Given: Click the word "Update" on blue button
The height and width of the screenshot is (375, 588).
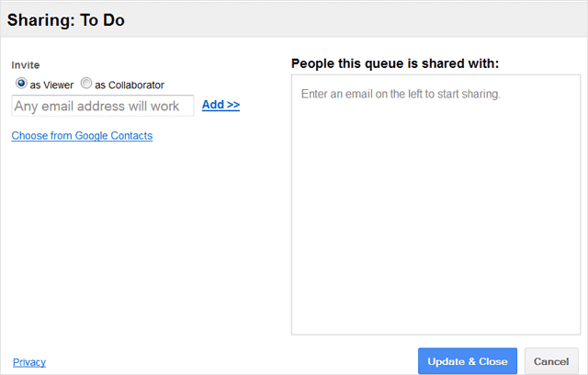Looking at the screenshot, I should pyautogui.click(x=447, y=361).
